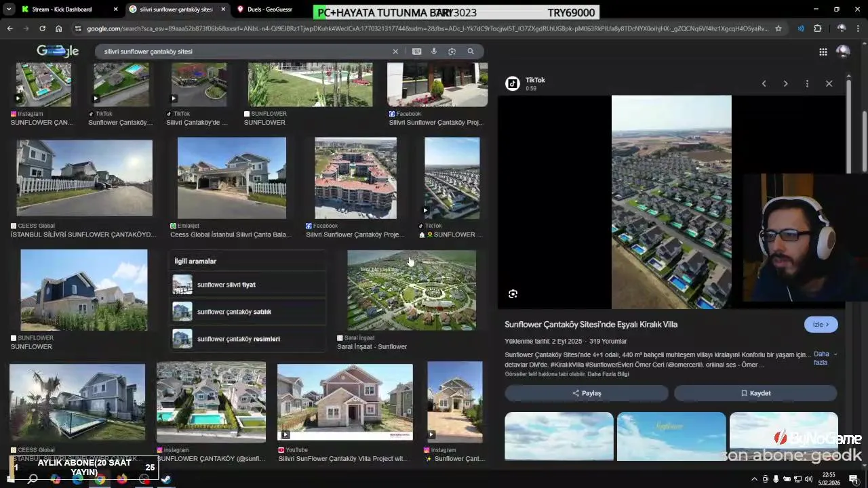Select related search sunflower çantaköy satılık
The height and width of the screenshot is (488, 868).
[x=248, y=312]
